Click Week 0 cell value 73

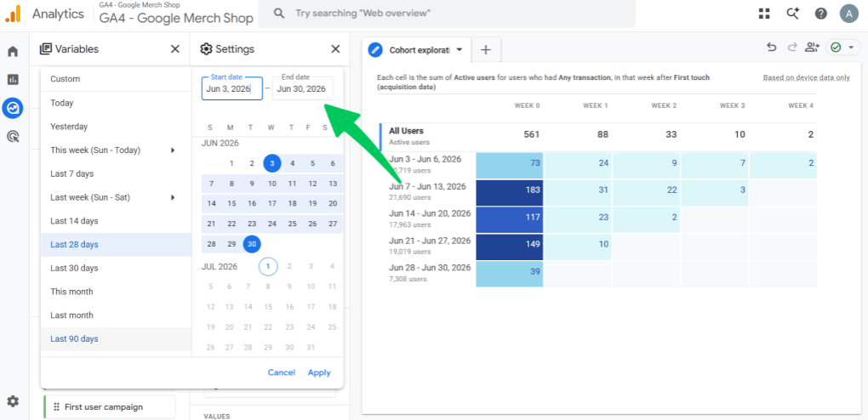(x=509, y=165)
